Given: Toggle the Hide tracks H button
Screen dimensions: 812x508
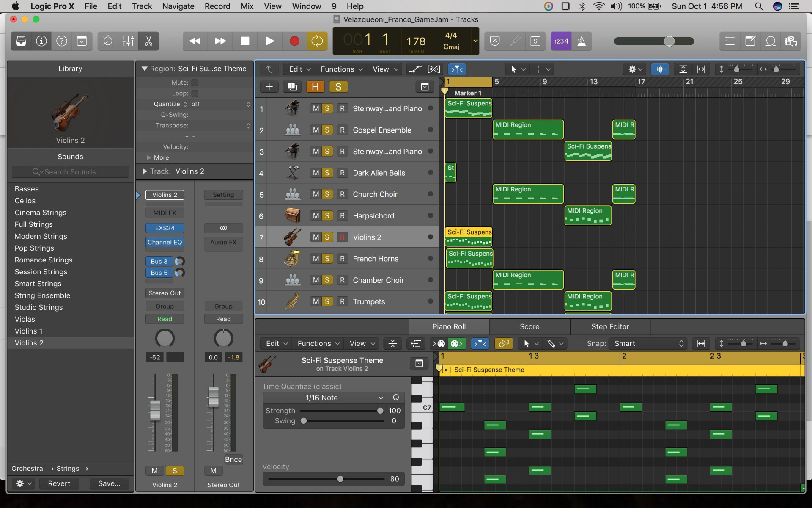Looking at the screenshot, I should [315, 87].
